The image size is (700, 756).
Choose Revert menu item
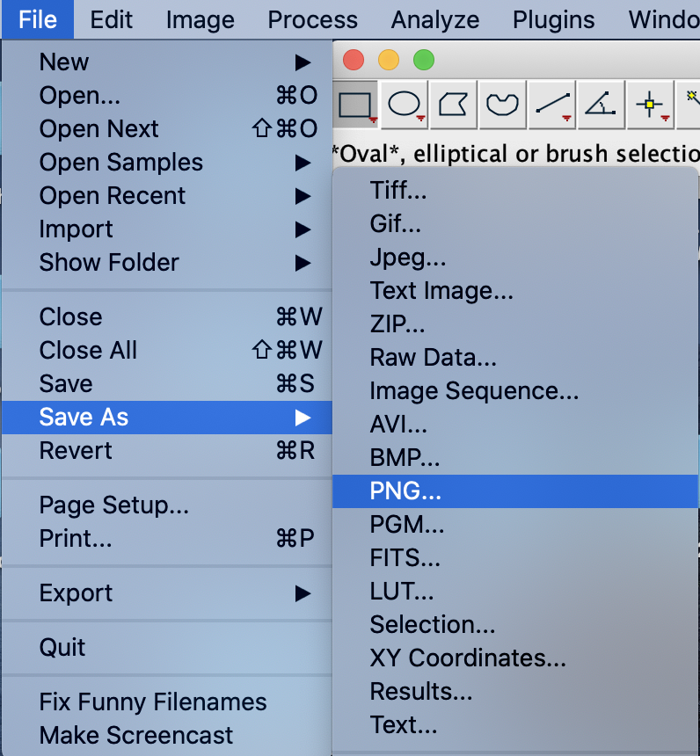point(167,451)
